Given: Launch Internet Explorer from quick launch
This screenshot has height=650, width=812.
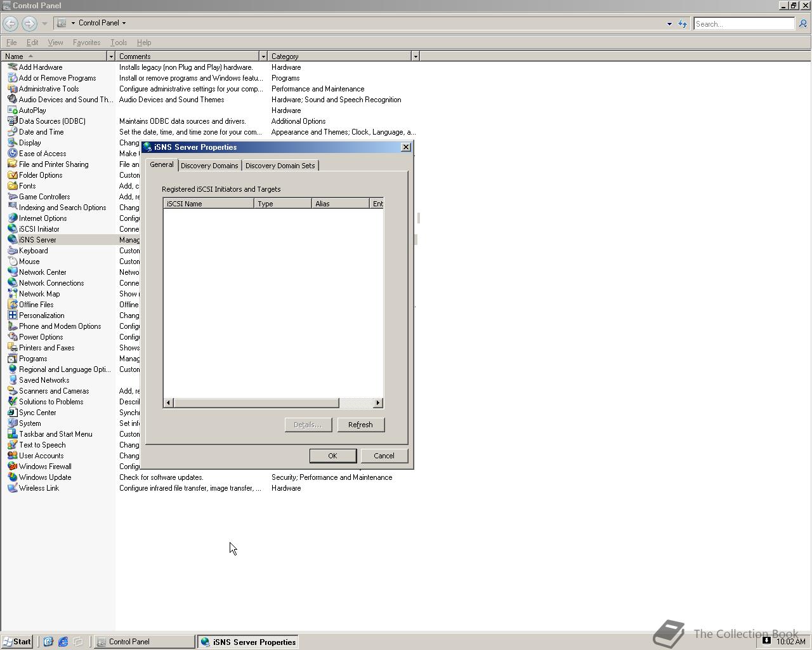Looking at the screenshot, I should (63, 642).
